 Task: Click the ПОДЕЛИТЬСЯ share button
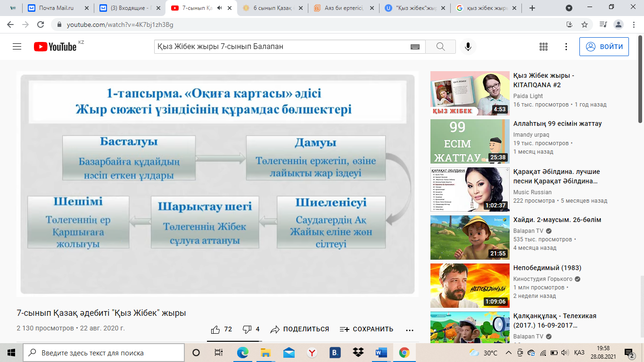click(x=300, y=329)
